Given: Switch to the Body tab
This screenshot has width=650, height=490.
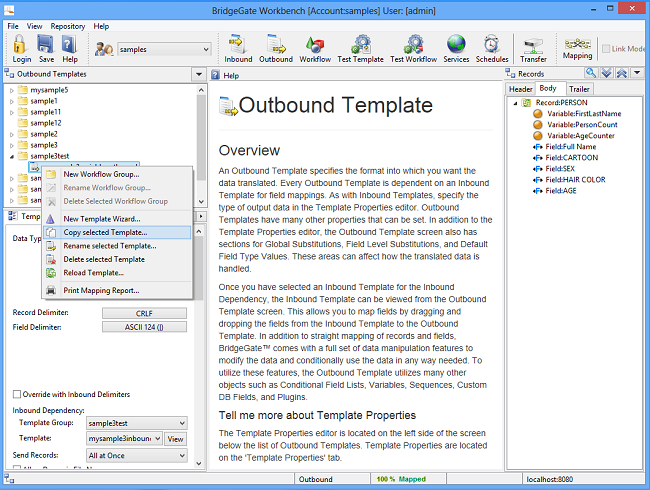Looking at the screenshot, I should (x=548, y=88).
